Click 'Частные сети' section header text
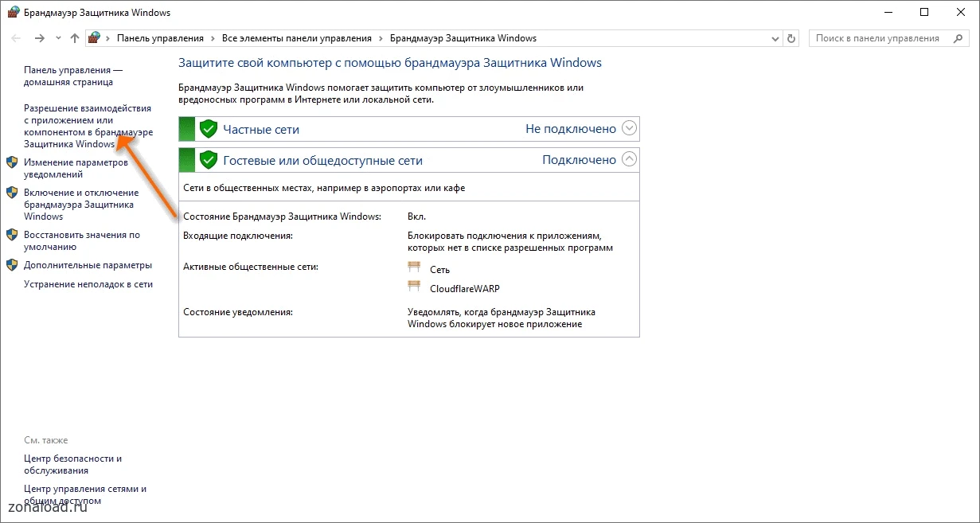Viewport: 980px width, 523px height. click(x=261, y=129)
